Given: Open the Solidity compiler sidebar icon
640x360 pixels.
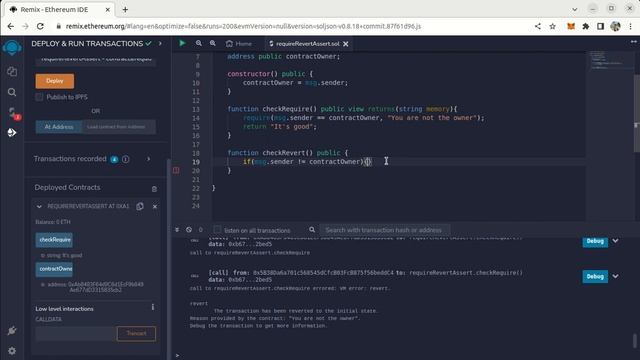Looking at the screenshot, I should coord(13,113).
